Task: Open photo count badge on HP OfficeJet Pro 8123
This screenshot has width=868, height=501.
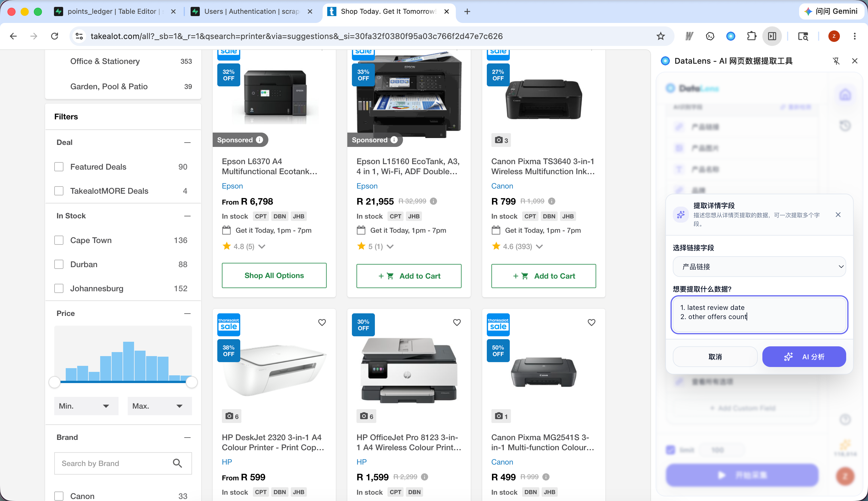Action: [366, 416]
